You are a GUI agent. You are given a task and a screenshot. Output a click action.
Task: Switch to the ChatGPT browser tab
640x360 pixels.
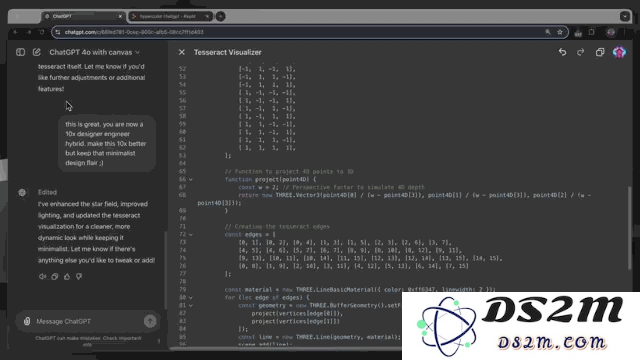[83, 16]
